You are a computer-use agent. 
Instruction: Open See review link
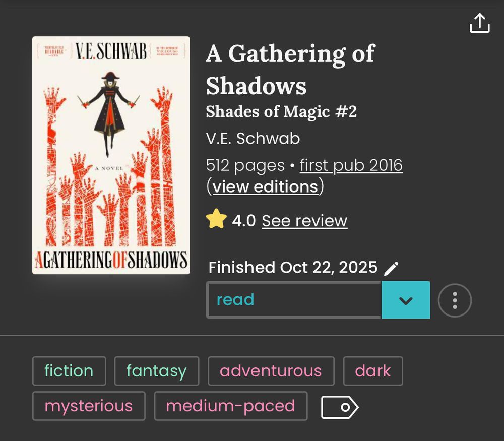[304, 220]
